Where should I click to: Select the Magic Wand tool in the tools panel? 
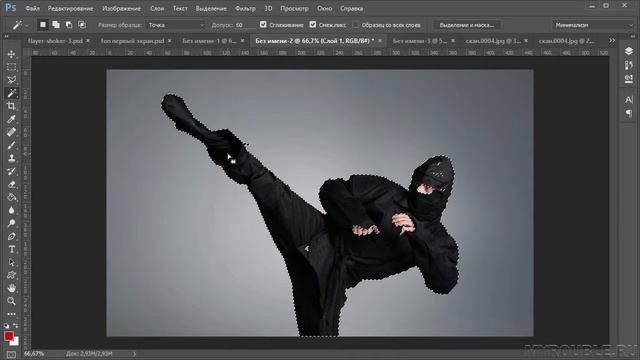coord(11,93)
